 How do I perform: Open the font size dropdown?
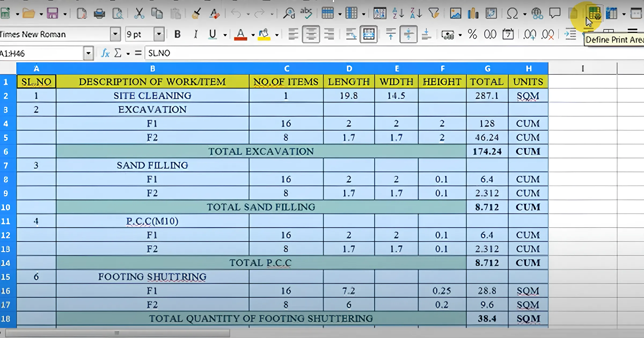pyautogui.click(x=158, y=34)
